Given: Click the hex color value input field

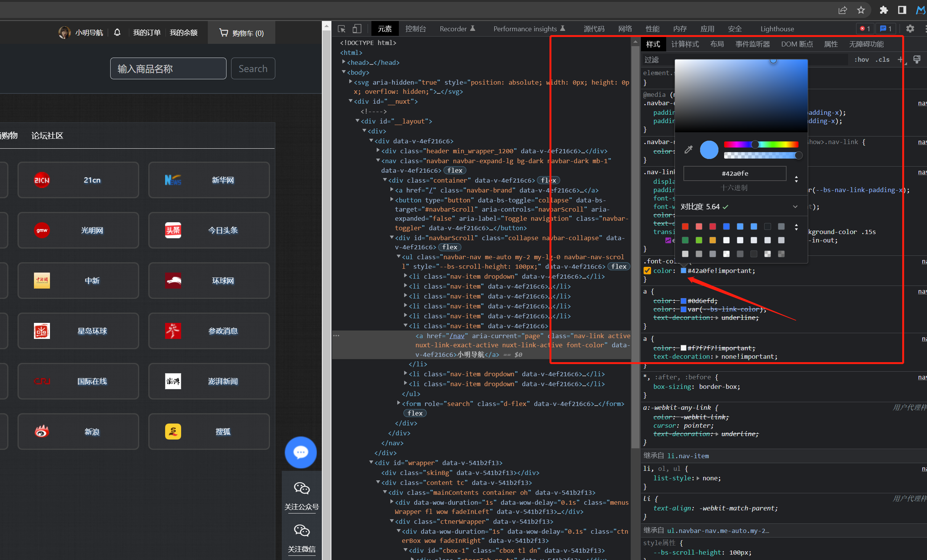Looking at the screenshot, I should point(735,173).
